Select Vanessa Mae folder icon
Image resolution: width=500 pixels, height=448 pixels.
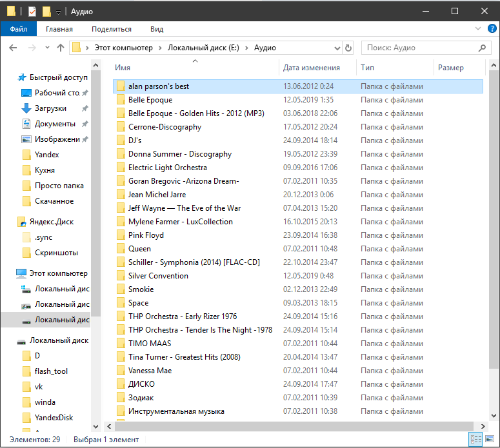point(121,371)
